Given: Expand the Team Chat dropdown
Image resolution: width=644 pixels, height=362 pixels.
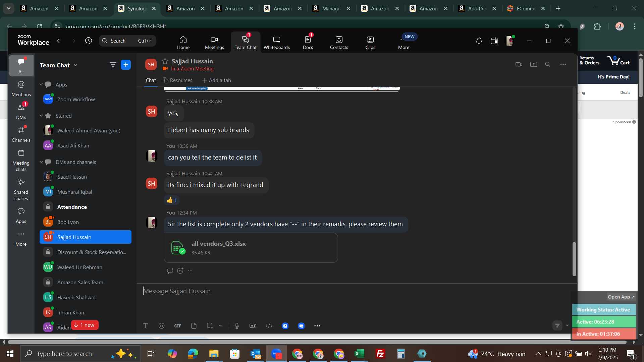Looking at the screenshot, I should tap(75, 65).
